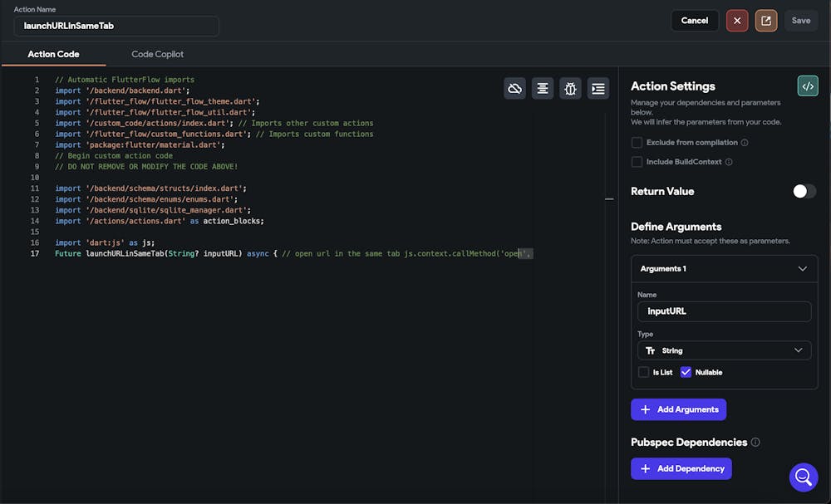
Task: Click the open in new window icon
Action: click(766, 21)
